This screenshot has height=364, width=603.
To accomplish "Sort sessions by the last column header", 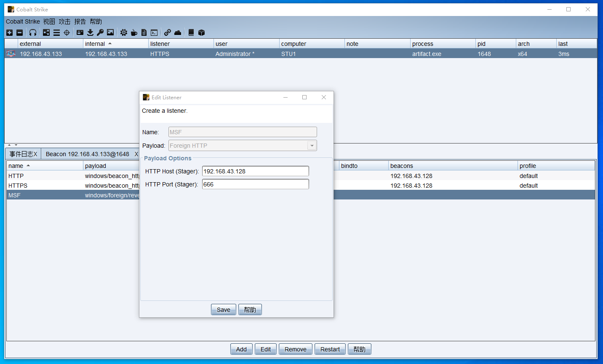I will click(x=576, y=44).
